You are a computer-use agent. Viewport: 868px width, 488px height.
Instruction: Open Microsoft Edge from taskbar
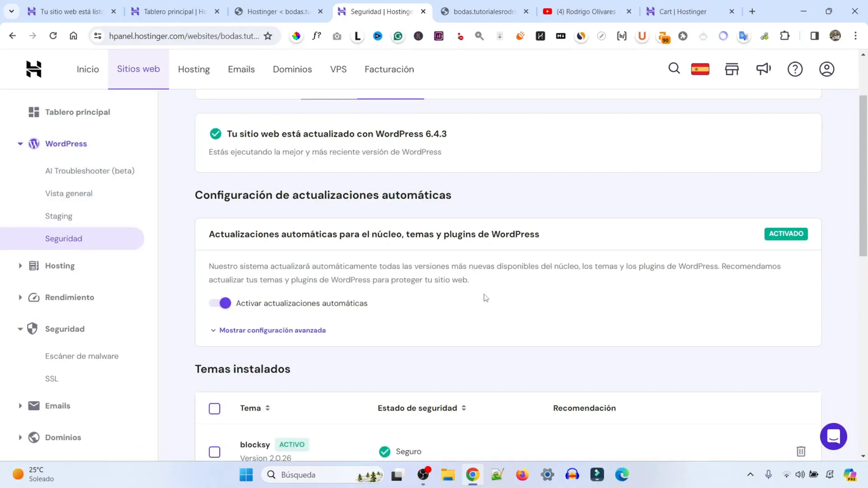coord(622,474)
